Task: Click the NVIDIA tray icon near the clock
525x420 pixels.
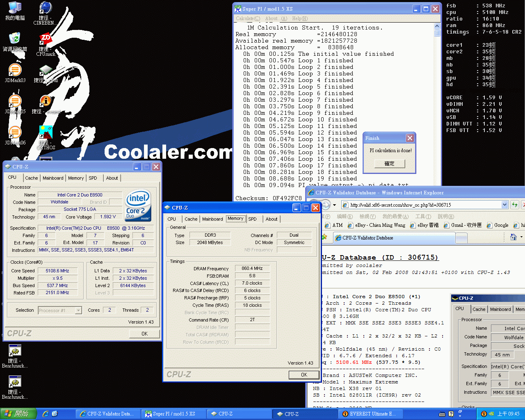Action: tap(491, 414)
